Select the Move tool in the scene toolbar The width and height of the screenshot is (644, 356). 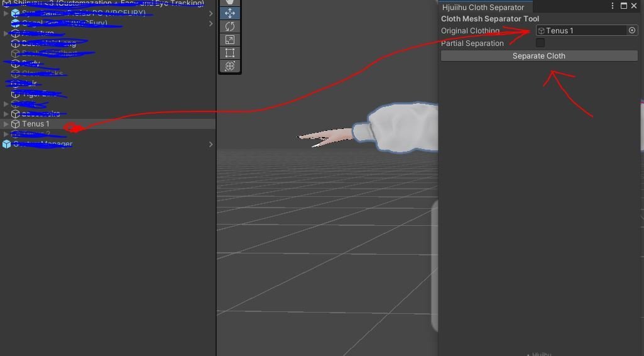(x=229, y=13)
